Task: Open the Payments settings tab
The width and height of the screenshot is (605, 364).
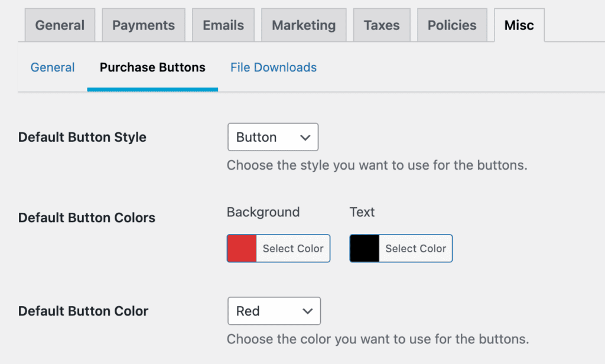Action: [143, 25]
